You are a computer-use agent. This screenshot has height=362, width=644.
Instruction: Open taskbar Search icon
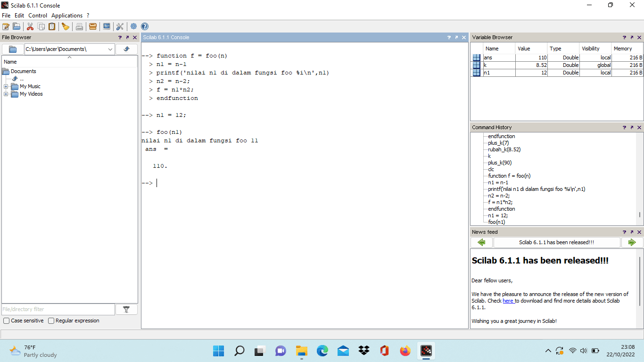pyautogui.click(x=239, y=351)
